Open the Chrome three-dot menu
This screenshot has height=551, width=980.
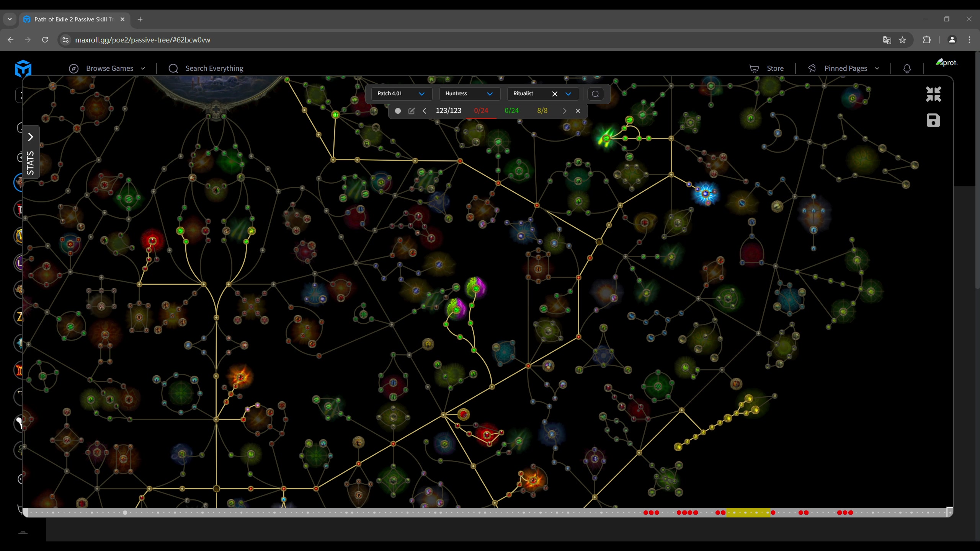click(969, 40)
